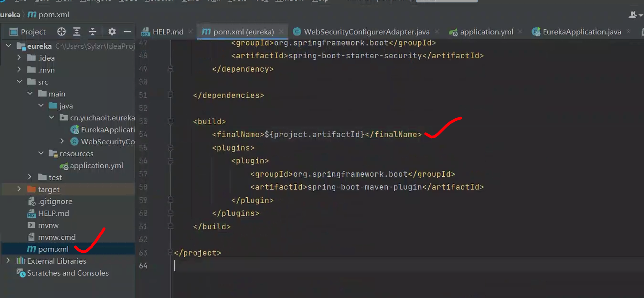Select mvnw.cmd file in project tree
This screenshot has height=298, width=644.
pos(57,237)
